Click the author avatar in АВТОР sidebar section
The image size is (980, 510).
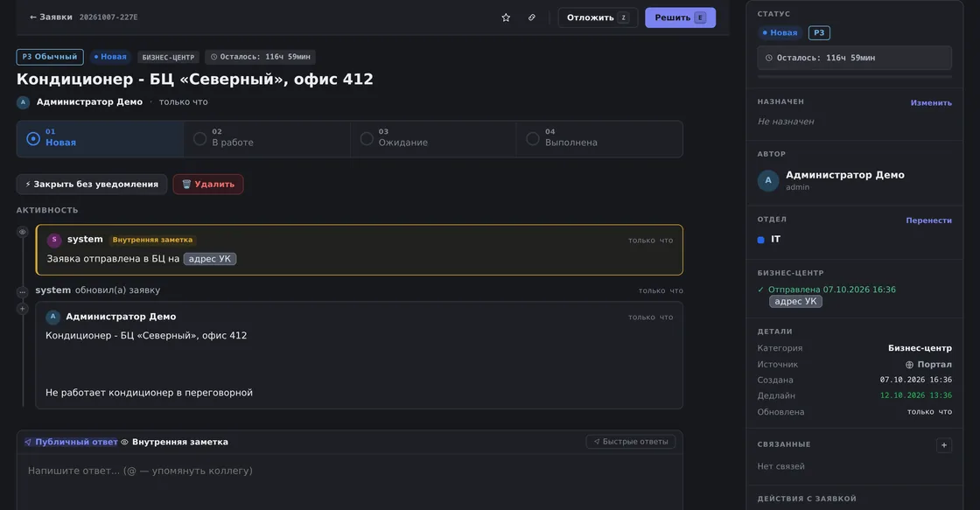(768, 180)
